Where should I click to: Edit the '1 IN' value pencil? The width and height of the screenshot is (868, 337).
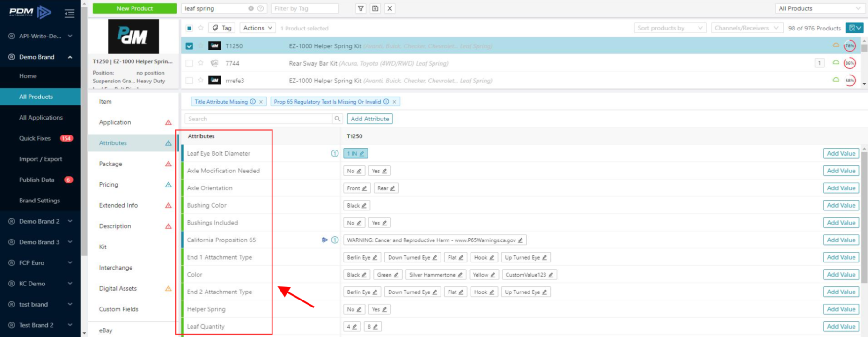pyautogui.click(x=362, y=154)
